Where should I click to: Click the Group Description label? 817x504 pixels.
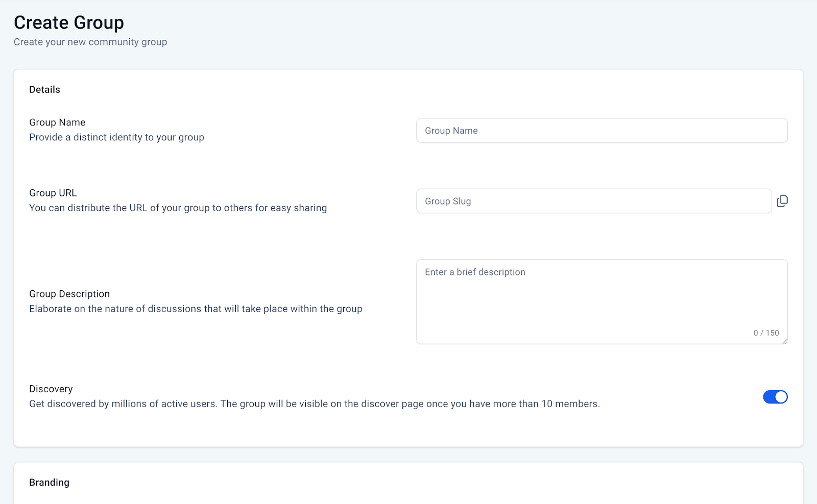point(69,293)
